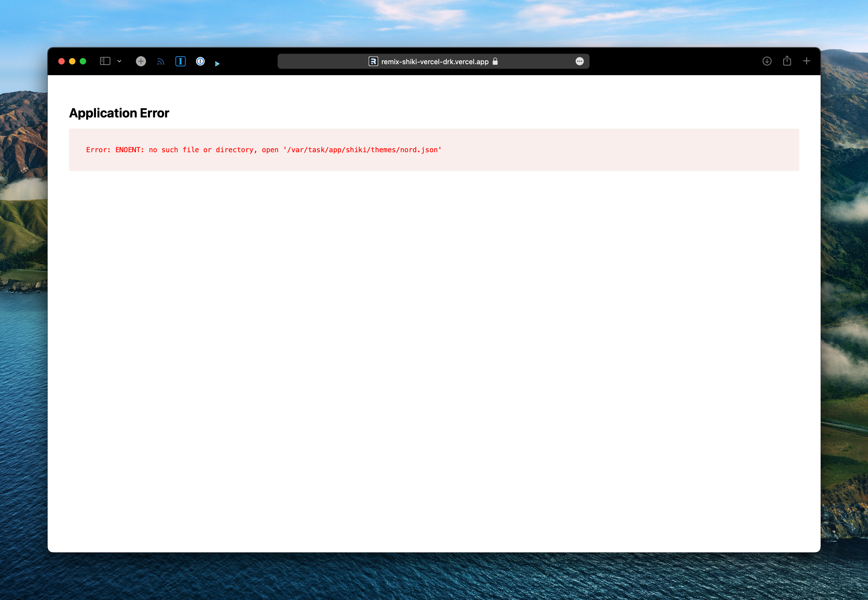Toggle the Safari sidebar
Image resolution: width=868 pixels, height=600 pixels.
[x=105, y=61]
